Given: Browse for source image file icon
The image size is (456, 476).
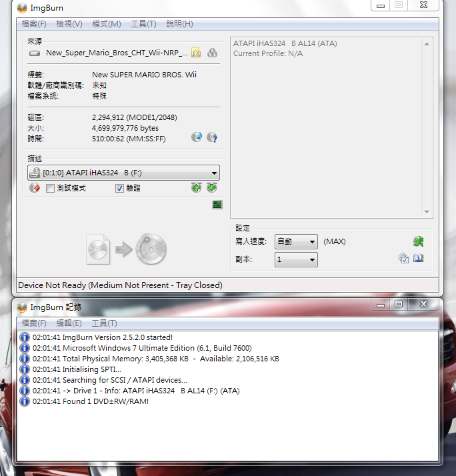Looking at the screenshot, I should pos(196,53).
